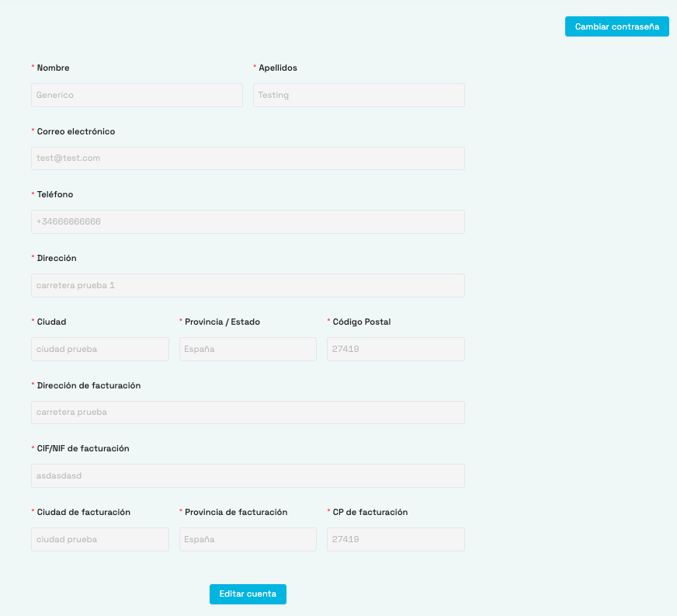The height and width of the screenshot is (616, 677).
Task: Click the Cambiar contraseña button
Action: (x=616, y=26)
